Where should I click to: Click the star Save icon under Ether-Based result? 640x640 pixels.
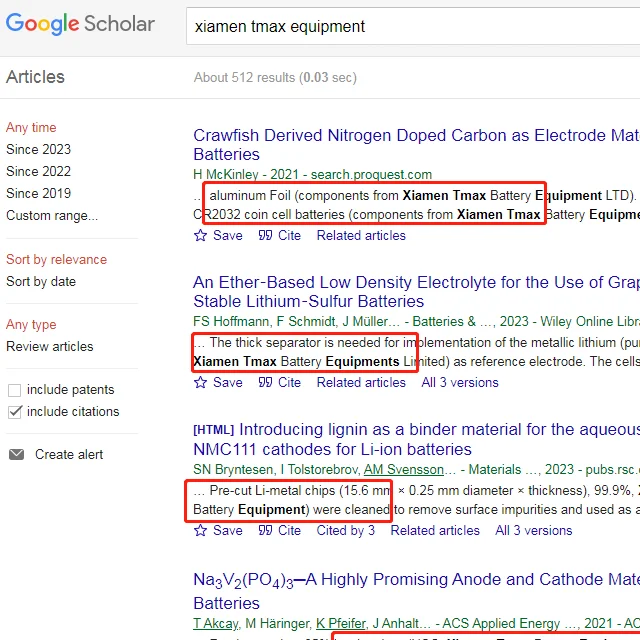tap(200, 382)
